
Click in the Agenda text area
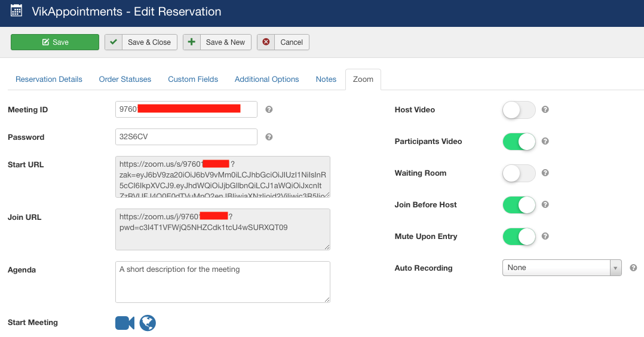(222, 282)
